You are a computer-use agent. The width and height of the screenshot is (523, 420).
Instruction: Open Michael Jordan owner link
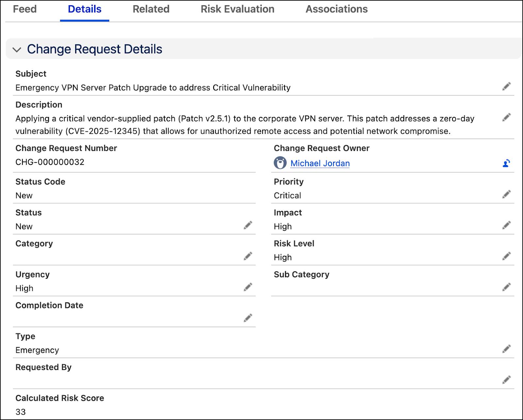point(320,163)
